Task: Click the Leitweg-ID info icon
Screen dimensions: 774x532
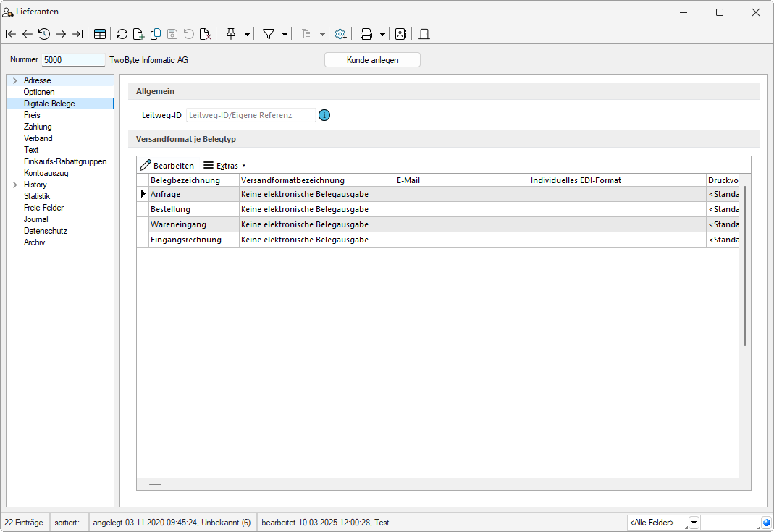Action: pyautogui.click(x=324, y=115)
